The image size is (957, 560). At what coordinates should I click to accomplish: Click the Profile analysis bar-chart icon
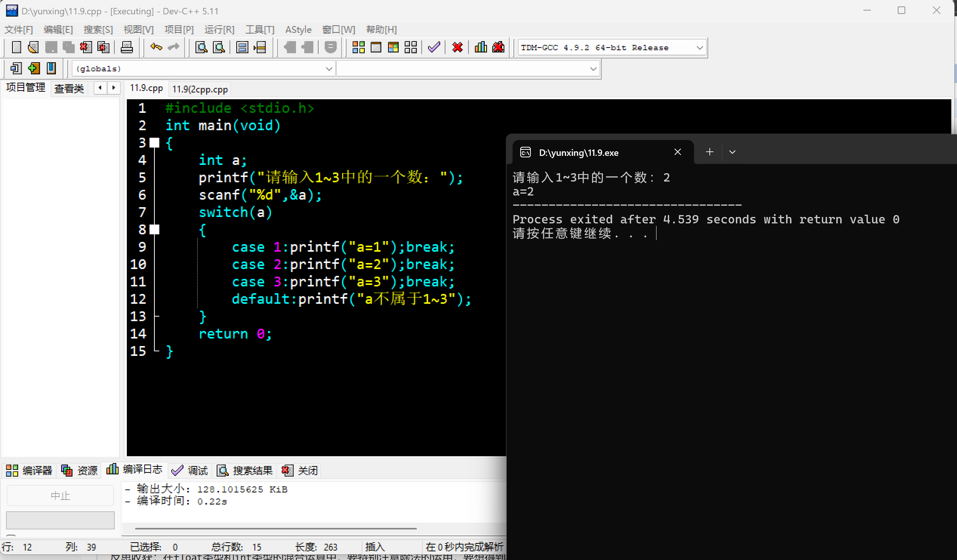tap(481, 48)
